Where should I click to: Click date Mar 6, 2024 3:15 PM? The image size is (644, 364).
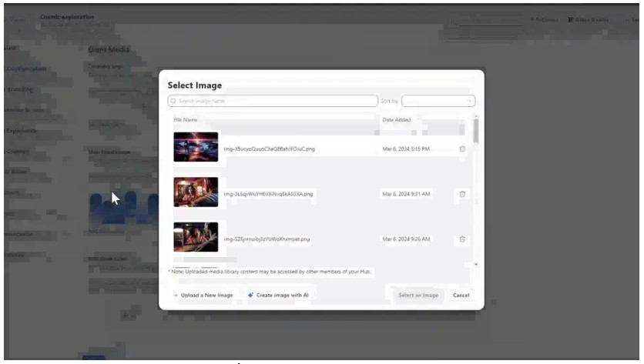pos(406,149)
